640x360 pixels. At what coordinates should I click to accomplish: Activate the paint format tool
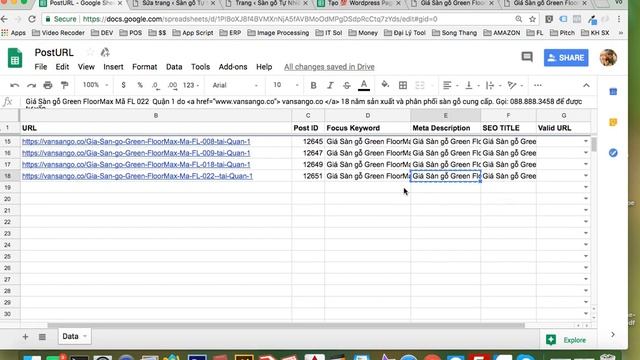(64, 85)
